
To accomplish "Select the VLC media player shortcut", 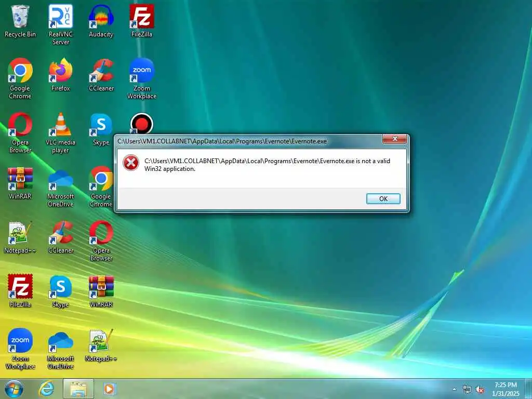I will (61, 133).
